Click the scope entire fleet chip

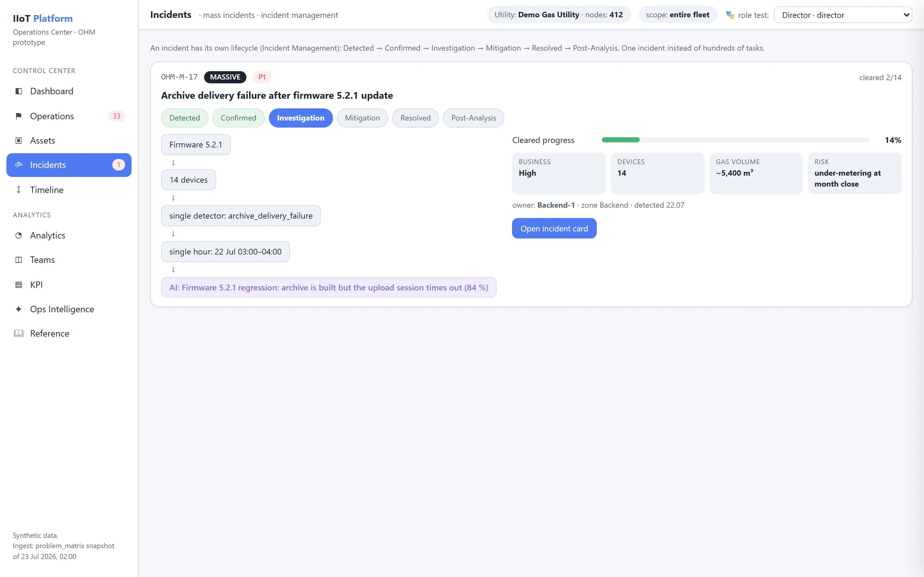pyautogui.click(x=677, y=15)
